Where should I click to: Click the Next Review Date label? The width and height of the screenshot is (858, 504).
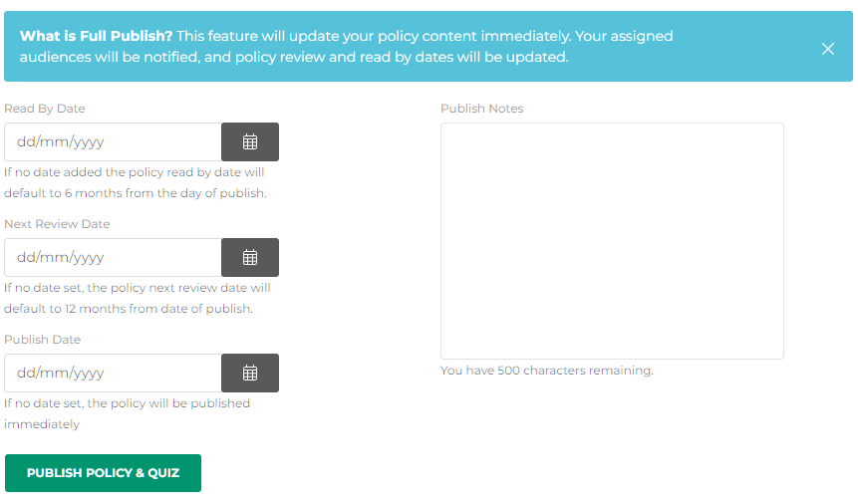click(57, 224)
